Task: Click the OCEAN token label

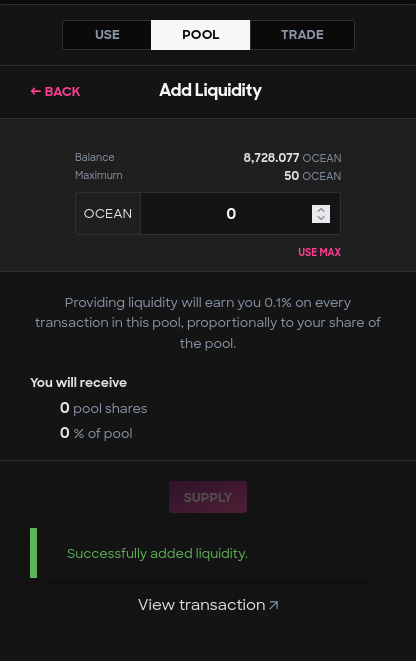Action: click(x=108, y=213)
